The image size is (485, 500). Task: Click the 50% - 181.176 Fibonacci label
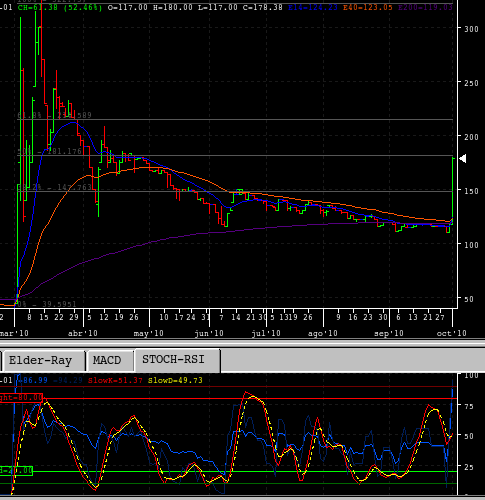point(50,151)
